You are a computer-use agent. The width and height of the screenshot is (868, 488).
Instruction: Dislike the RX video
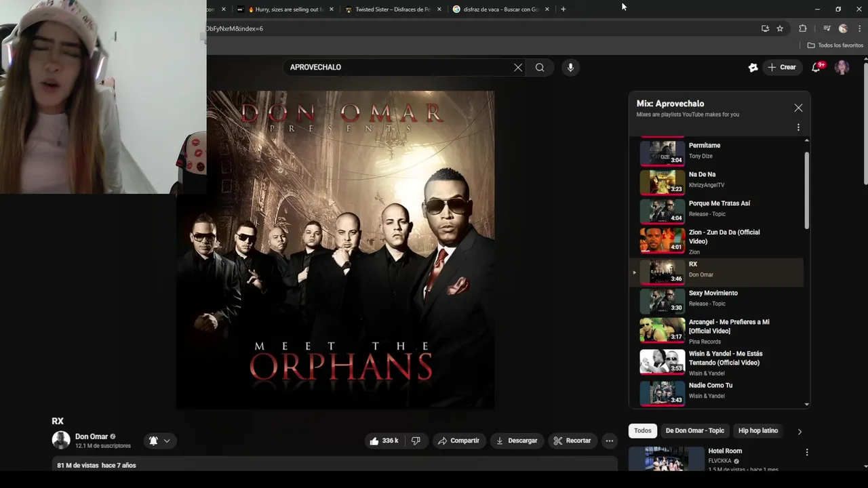click(x=416, y=441)
